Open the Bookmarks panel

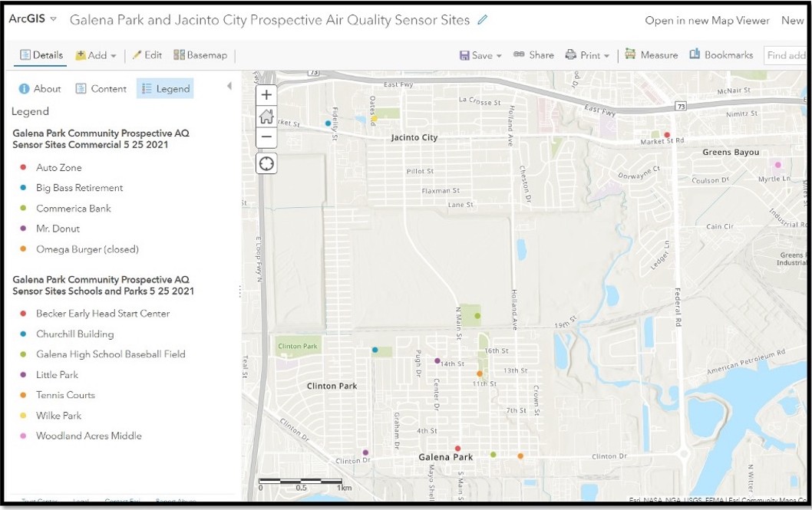click(x=721, y=55)
